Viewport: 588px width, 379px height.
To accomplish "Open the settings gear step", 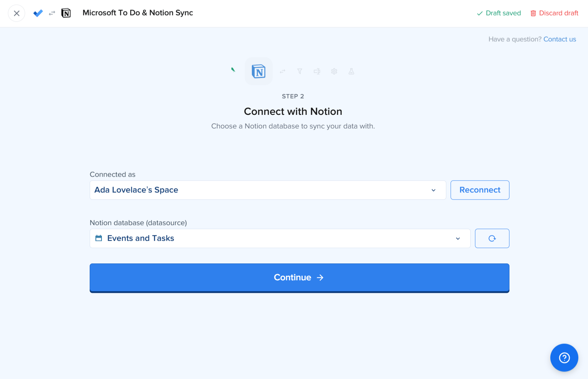I will click(334, 71).
